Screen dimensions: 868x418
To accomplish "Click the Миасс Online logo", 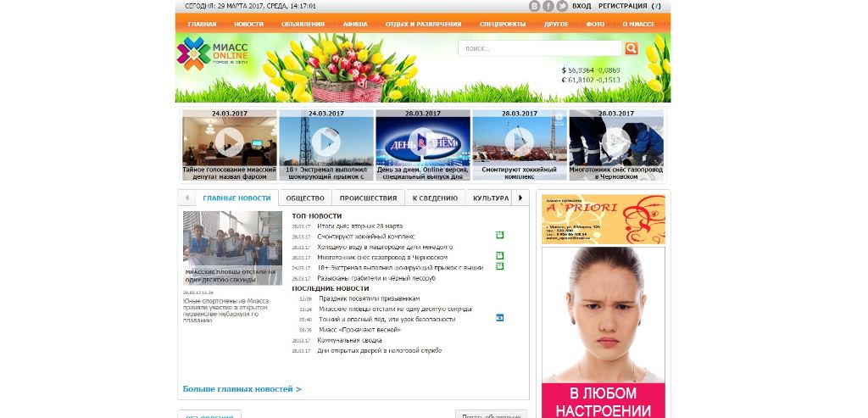I will click(x=212, y=54).
